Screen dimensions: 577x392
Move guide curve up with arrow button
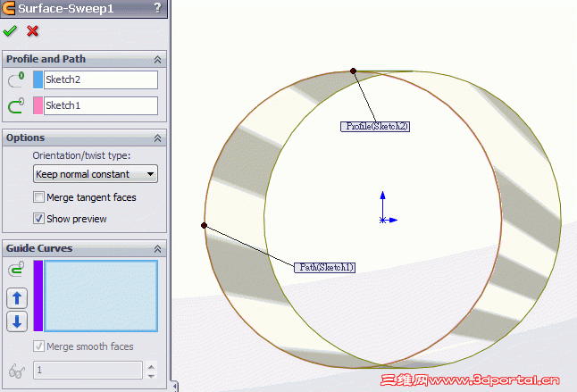(17, 298)
